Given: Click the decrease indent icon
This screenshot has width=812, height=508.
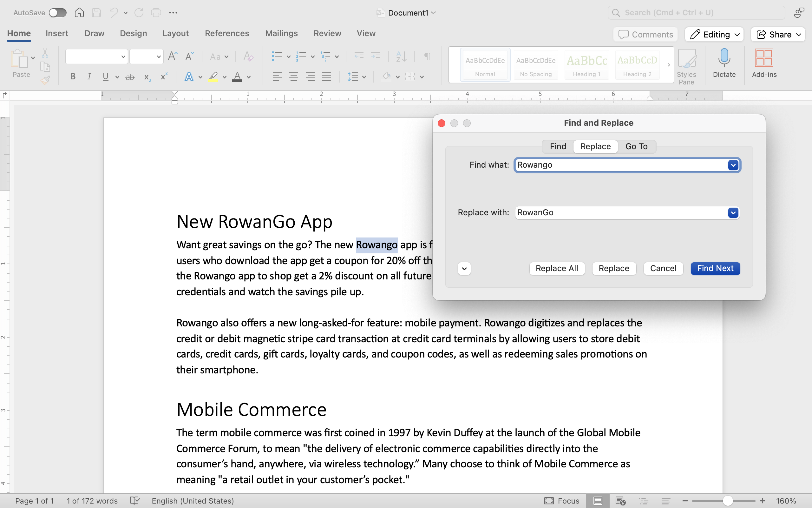Looking at the screenshot, I should [359, 56].
